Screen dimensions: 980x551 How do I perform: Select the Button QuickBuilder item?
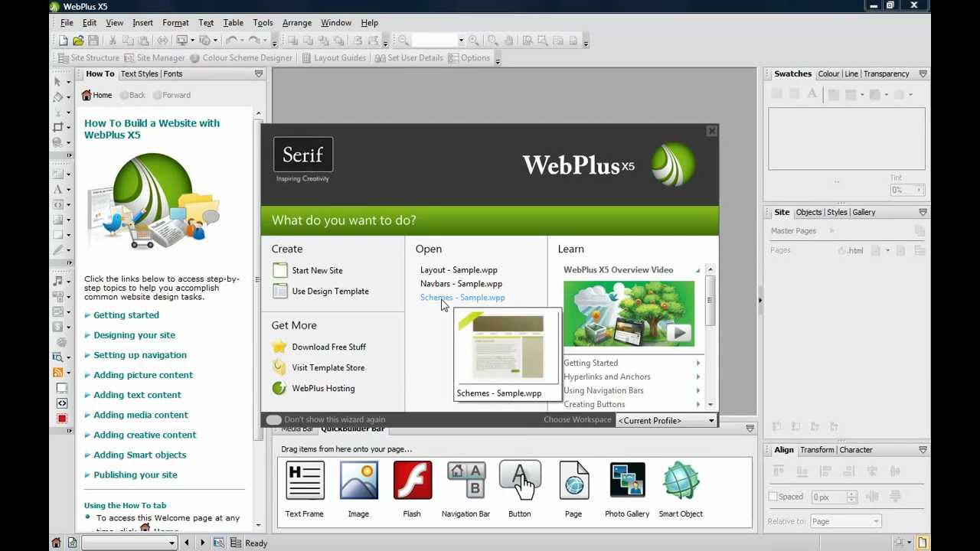(x=520, y=490)
